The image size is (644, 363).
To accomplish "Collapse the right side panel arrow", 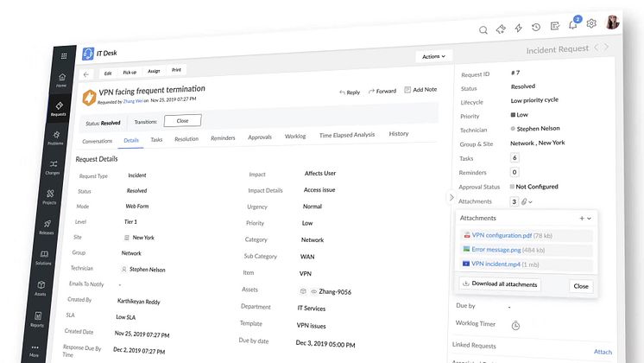I will click(x=451, y=198).
